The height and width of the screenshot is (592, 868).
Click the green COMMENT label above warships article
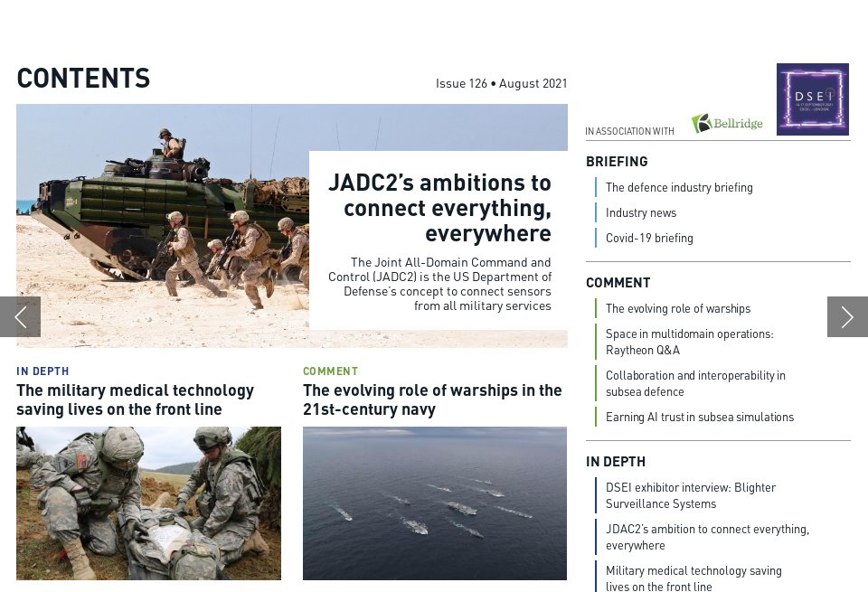(331, 371)
